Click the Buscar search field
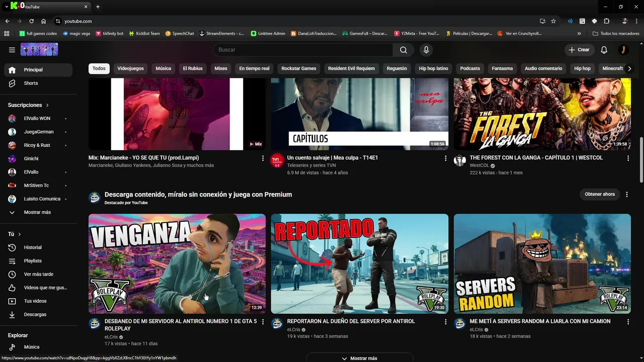 click(303, 50)
